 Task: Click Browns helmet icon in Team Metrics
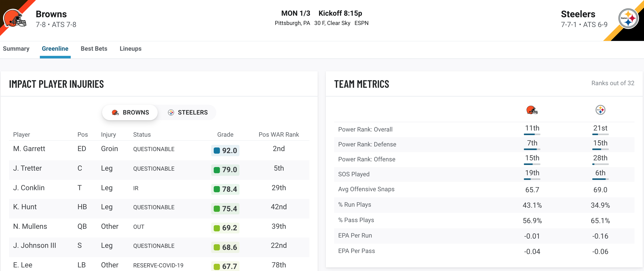coord(532,110)
